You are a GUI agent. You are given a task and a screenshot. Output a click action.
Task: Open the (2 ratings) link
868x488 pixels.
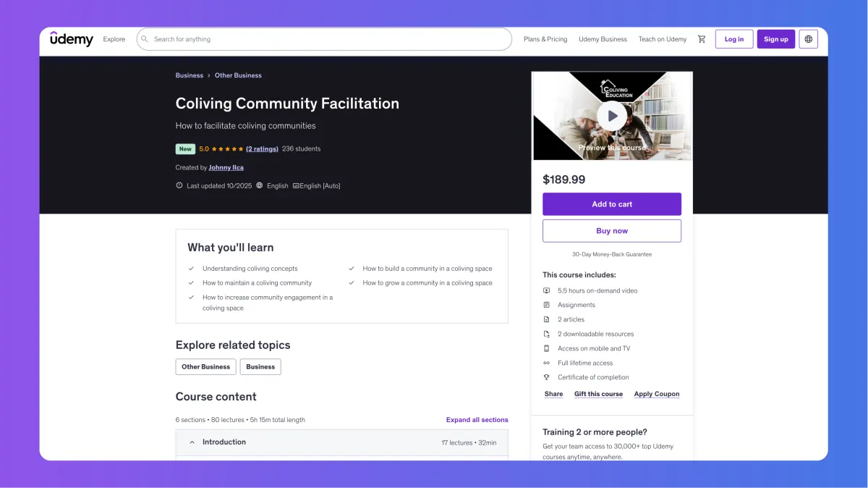pyautogui.click(x=262, y=148)
